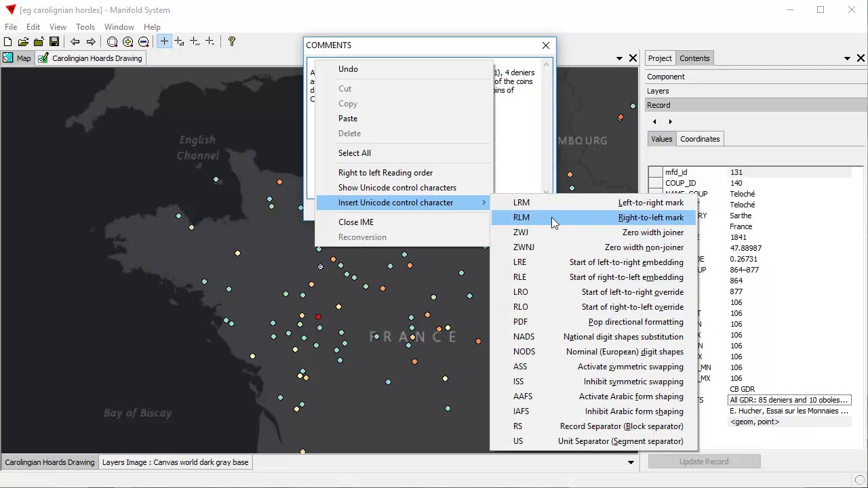This screenshot has width=868, height=488.
Task: Open the File menu
Action: pyautogui.click(x=11, y=27)
